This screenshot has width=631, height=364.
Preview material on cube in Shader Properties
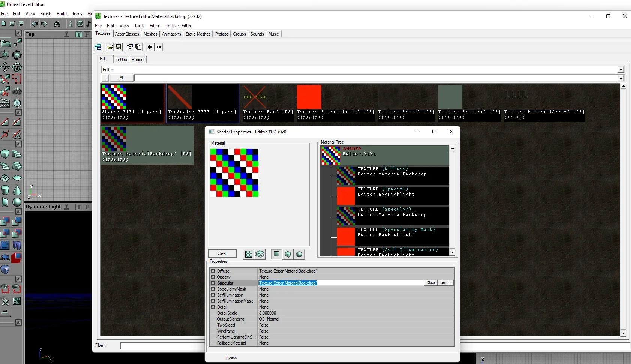[288, 254]
